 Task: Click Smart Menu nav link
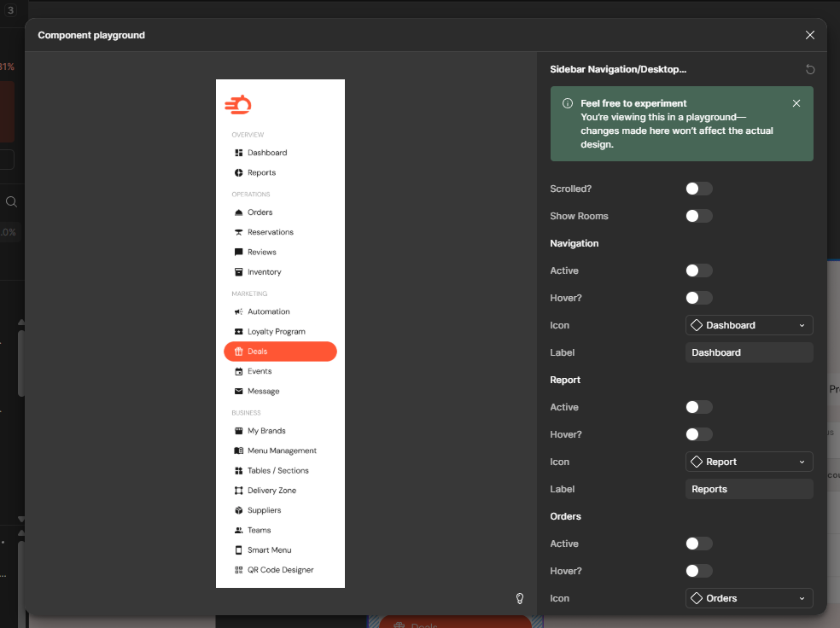coord(280,549)
